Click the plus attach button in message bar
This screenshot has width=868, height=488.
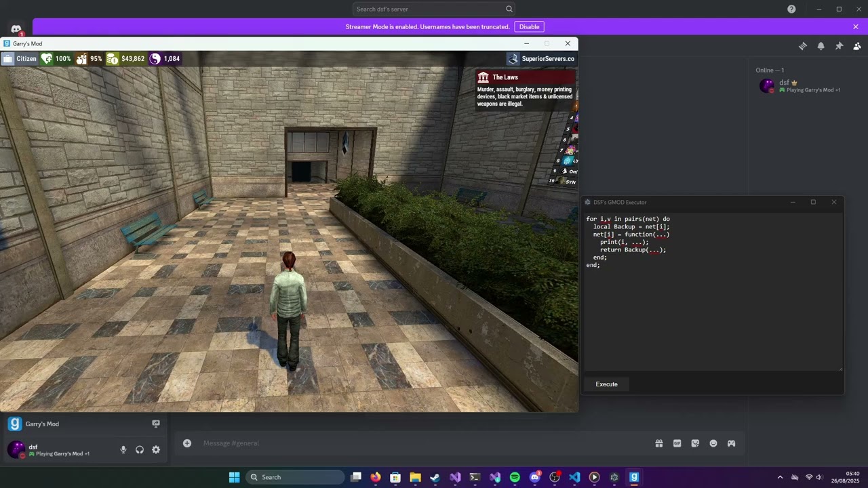tap(187, 443)
